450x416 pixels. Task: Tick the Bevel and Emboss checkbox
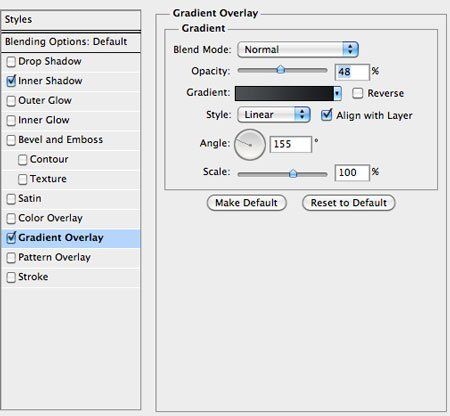pos(11,140)
